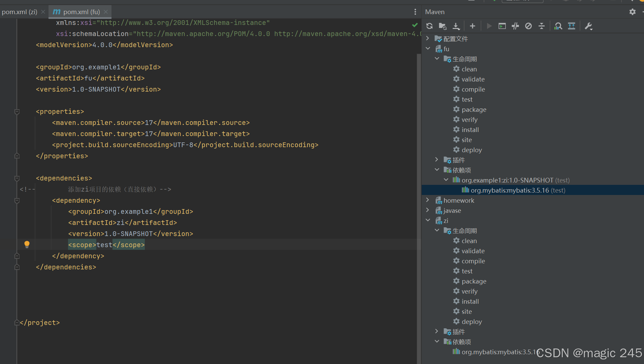Click Generate Sources and Update Folders icon
This screenshot has width=644, height=364.
pos(443,26)
